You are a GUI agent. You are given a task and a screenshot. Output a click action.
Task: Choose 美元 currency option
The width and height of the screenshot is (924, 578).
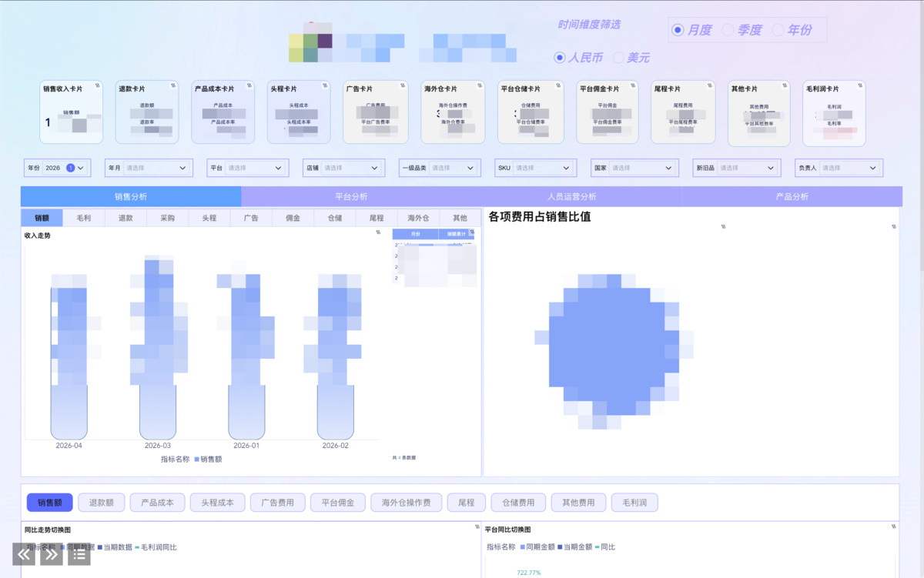click(631, 58)
